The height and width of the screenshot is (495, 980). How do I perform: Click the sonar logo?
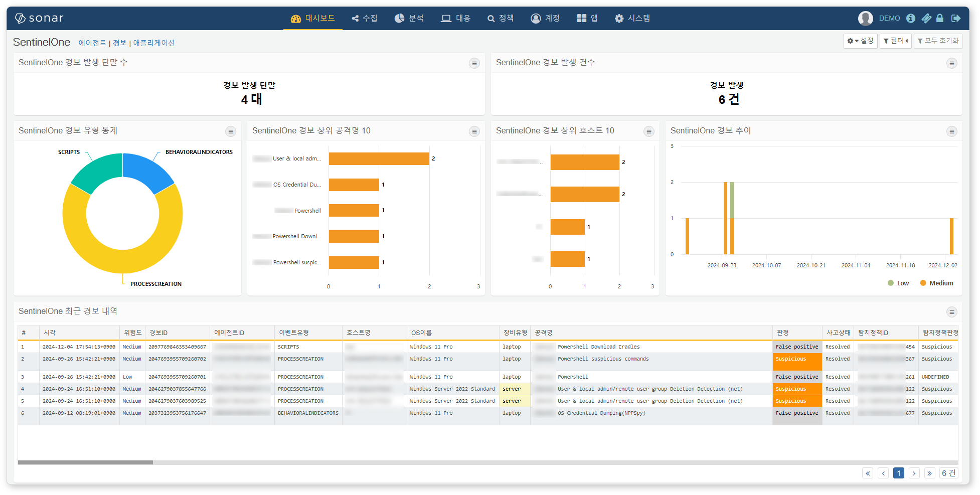(39, 18)
